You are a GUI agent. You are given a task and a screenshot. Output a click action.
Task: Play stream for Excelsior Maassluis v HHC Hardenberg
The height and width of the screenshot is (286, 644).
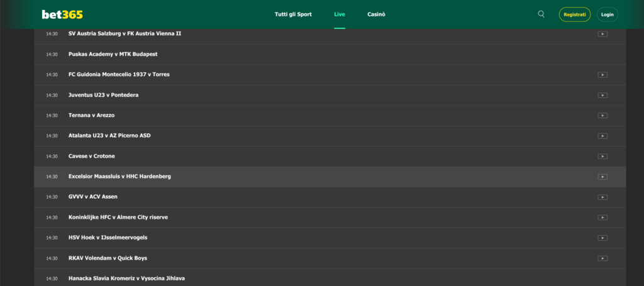tap(602, 177)
